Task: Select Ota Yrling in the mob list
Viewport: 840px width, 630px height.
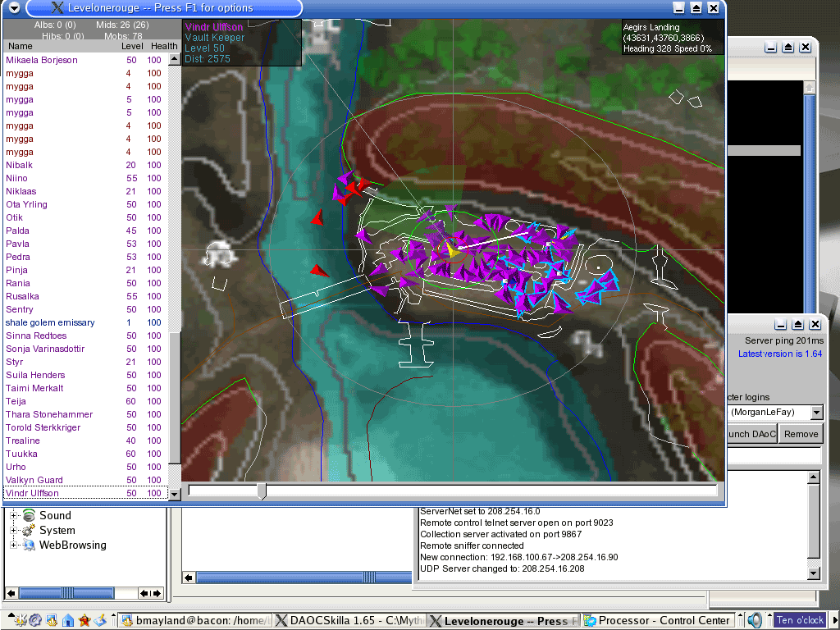Action: click(85, 204)
